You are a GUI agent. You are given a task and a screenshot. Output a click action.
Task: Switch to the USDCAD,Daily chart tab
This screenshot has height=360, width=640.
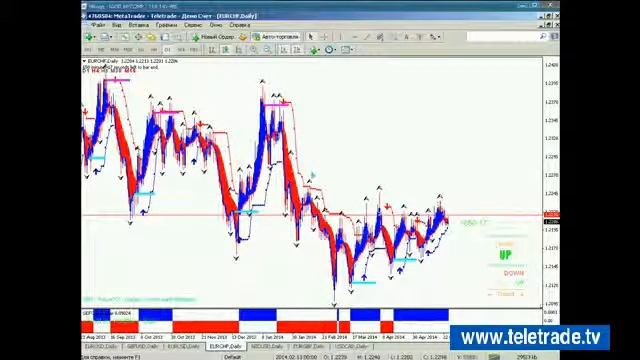click(351, 347)
